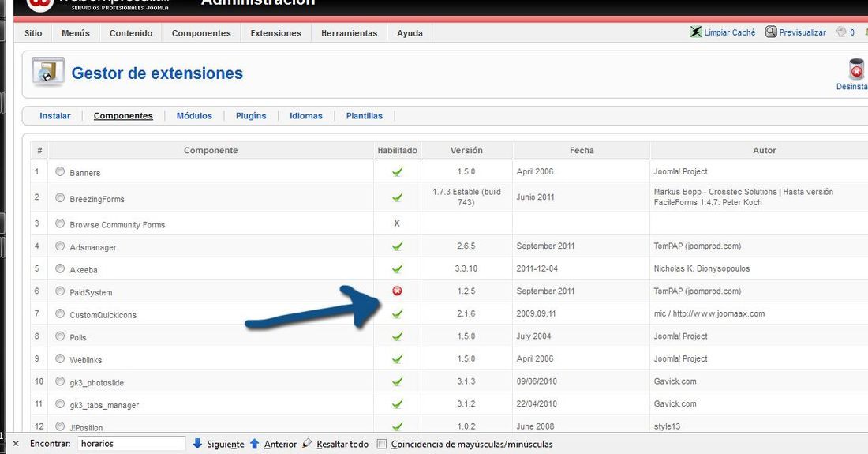Toggle enabled checkmark for CustomQuickIcons
This screenshot has width=868, height=454.
pos(397,313)
